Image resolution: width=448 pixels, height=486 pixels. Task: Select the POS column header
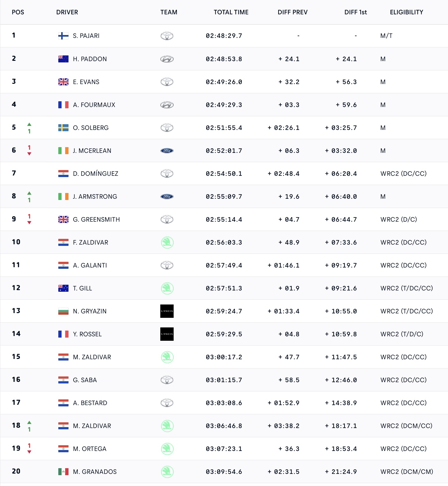[x=18, y=12]
